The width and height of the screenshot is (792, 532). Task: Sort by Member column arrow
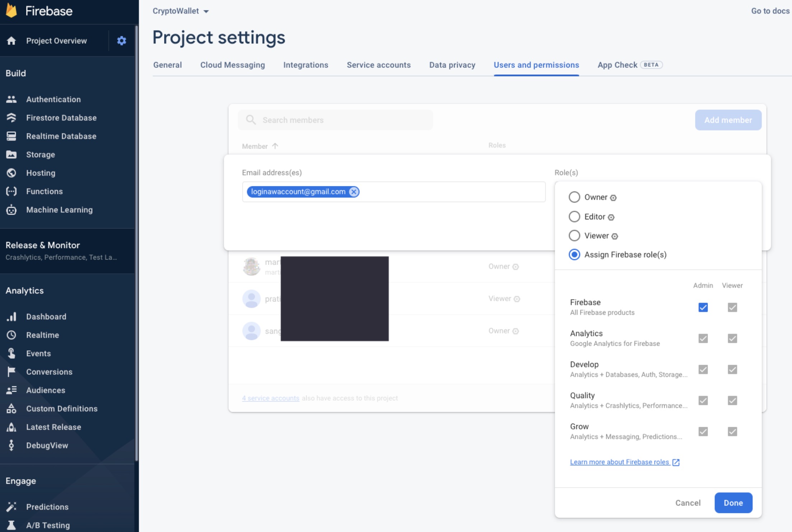click(275, 146)
